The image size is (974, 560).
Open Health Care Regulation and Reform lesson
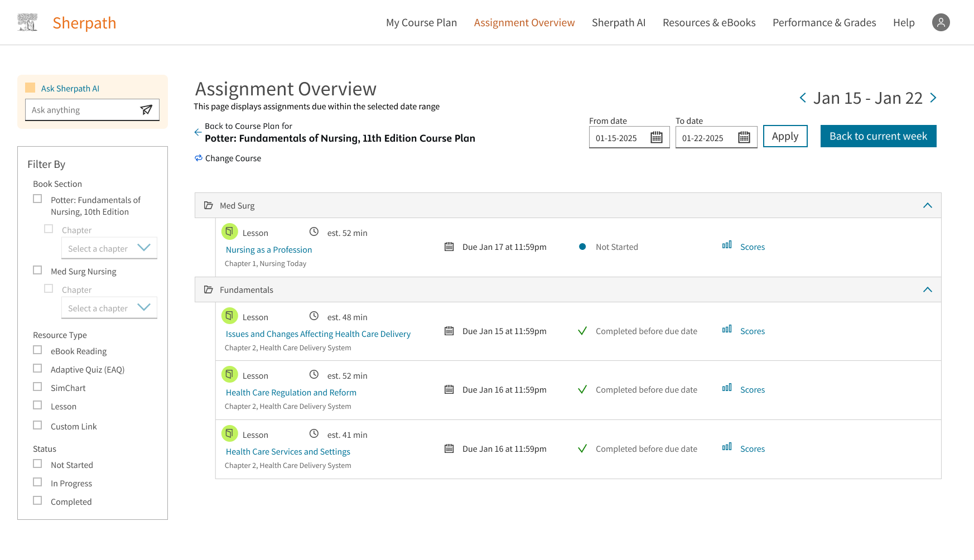291,393
